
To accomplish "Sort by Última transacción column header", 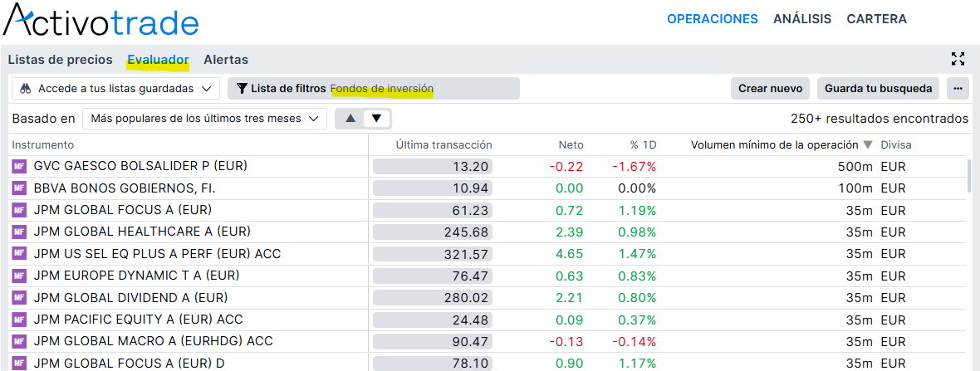I will 444,145.
